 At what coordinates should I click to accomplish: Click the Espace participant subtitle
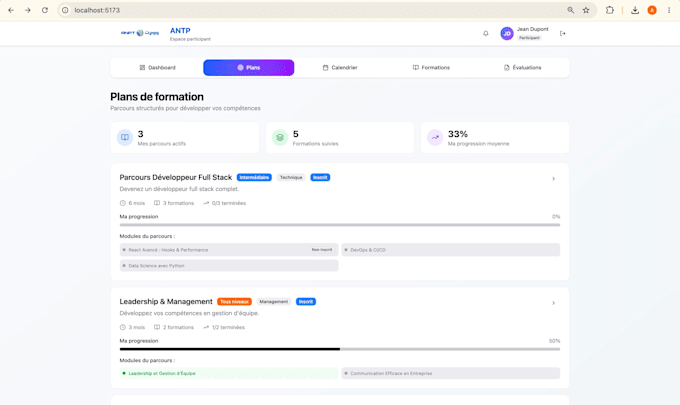coord(190,39)
